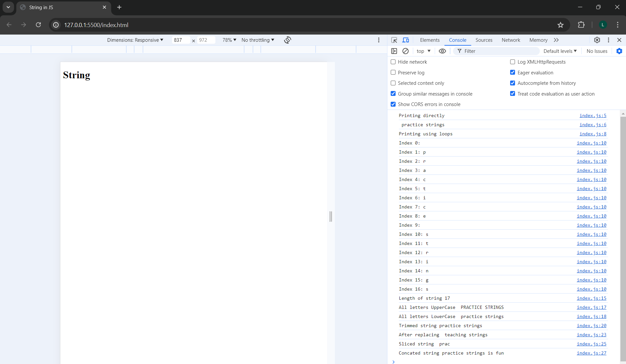Open the index.js:27 source link
The width and height of the screenshot is (626, 364).
pyautogui.click(x=591, y=353)
